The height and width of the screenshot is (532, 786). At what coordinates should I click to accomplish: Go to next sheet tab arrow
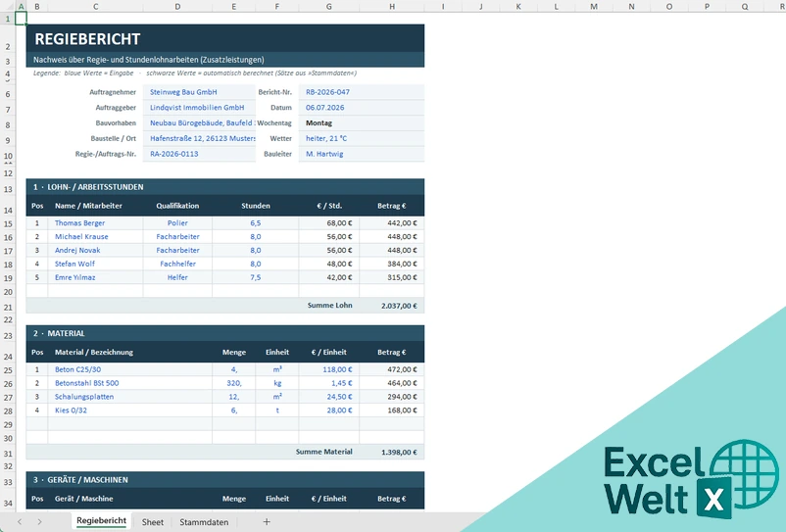pos(39,522)
